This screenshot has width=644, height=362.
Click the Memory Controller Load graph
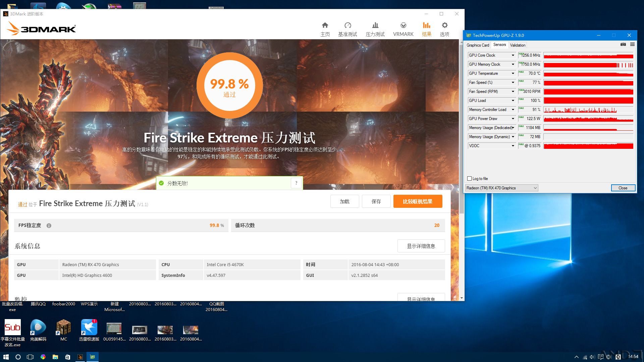tap(588, 110)
